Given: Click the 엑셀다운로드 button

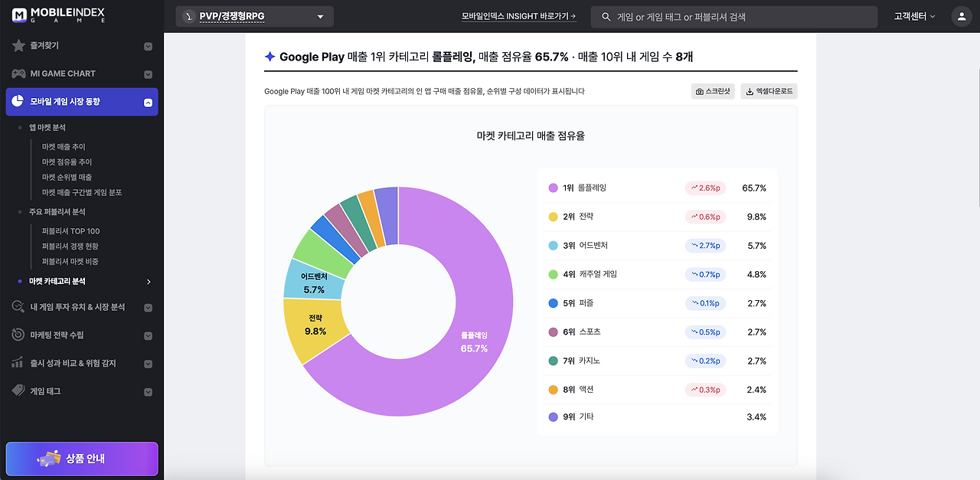Looking at the screenshot, I should (769, 91).
